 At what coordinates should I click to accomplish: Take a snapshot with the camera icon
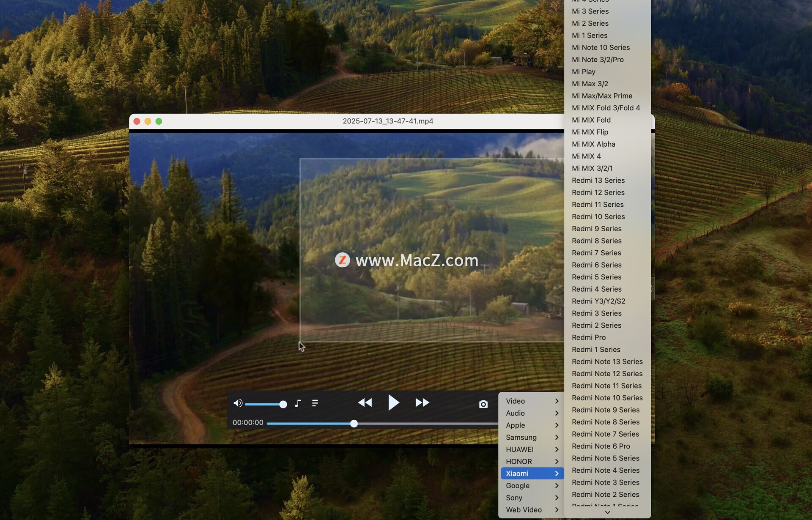tap(483, 404)
